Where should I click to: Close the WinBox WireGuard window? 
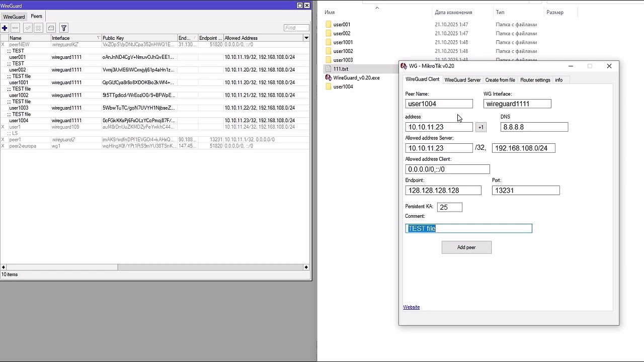pos(307,5)
